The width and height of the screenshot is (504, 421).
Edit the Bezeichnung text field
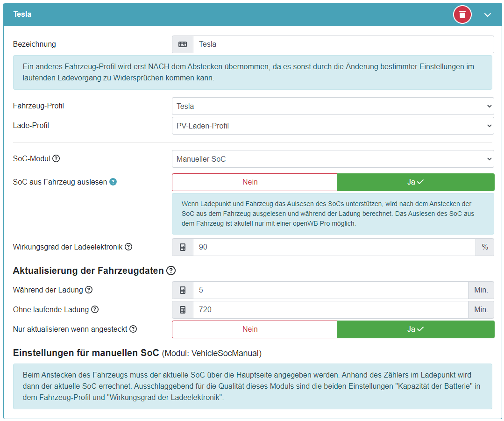[343, 44]
